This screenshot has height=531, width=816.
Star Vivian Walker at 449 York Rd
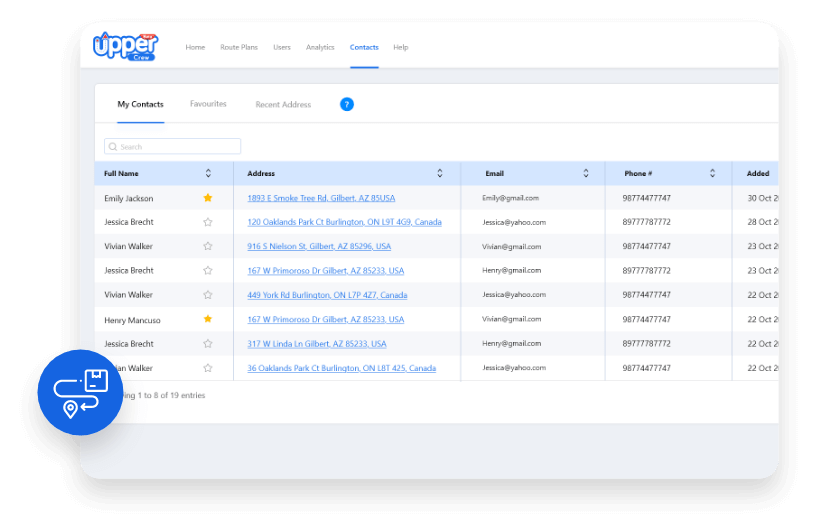click(x=208, y=295)
